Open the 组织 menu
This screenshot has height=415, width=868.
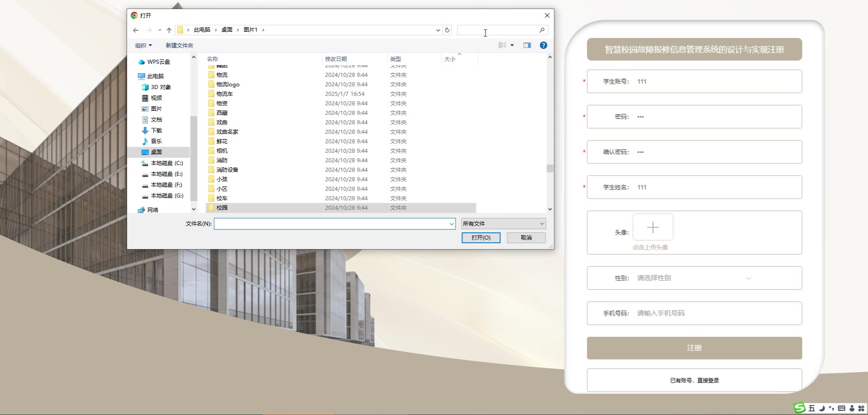pyautogui.click(x=143, y=45)
